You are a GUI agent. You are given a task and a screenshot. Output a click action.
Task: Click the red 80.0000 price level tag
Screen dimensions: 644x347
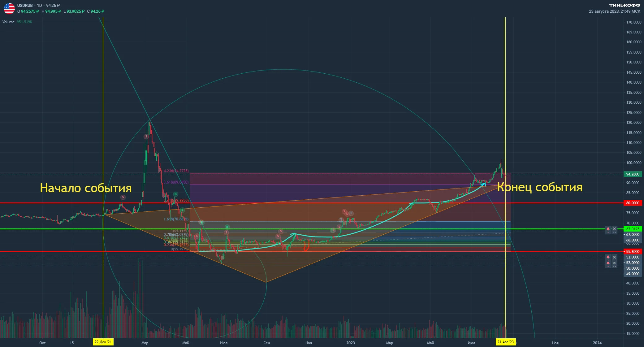coord(633,203)
